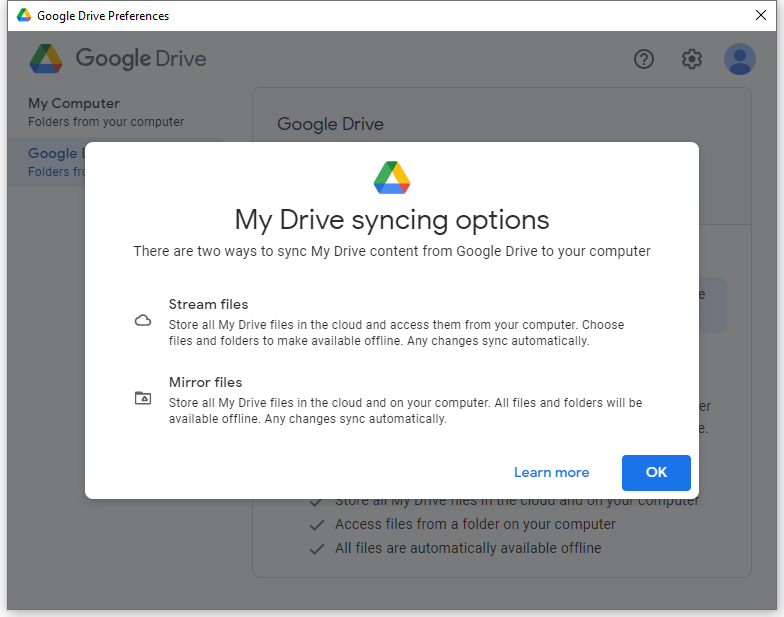Open the Learn more link

pyautogui.click(x=551, y=472)
